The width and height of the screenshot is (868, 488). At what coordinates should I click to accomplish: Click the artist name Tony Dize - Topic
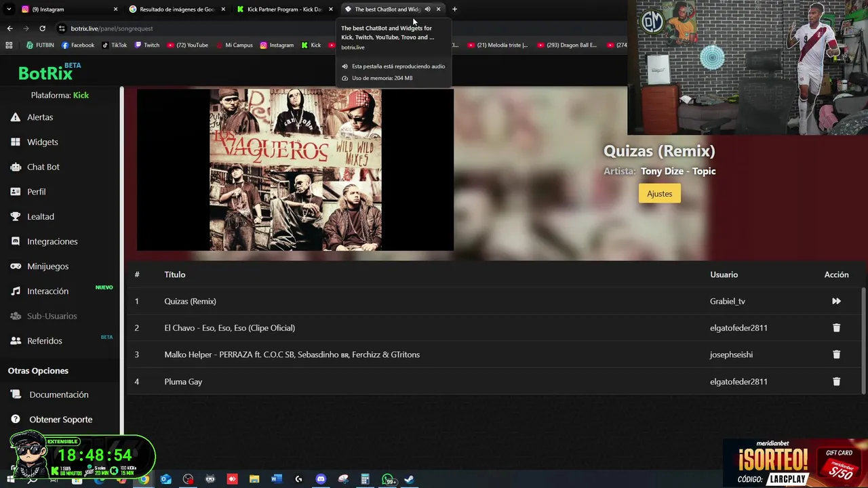[678, 171]
